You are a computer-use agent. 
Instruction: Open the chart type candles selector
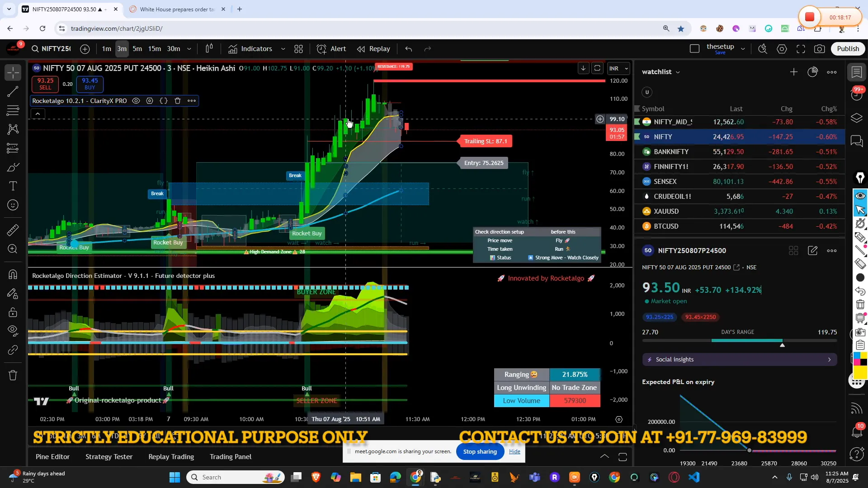pyautogui.click(x=209, y=49)
